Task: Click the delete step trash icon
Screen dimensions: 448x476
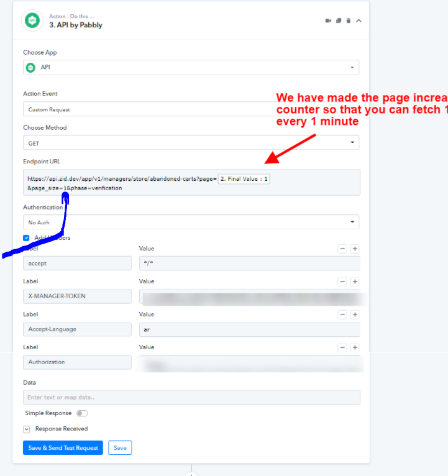Action: point(349,21)
